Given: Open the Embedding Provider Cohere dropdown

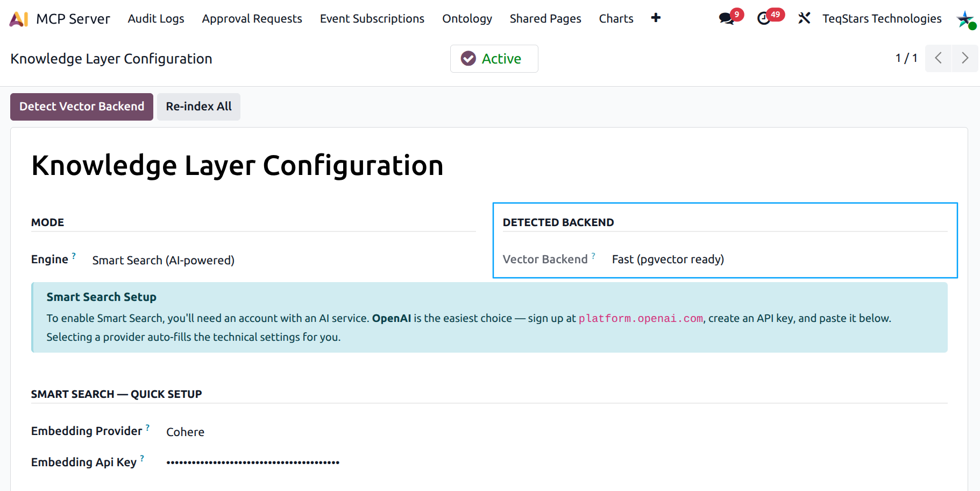Looking at the screenshot, I should click(186, 432).
